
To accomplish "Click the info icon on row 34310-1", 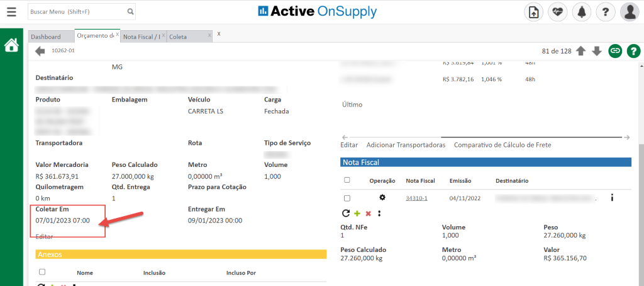I will [612, 198].
